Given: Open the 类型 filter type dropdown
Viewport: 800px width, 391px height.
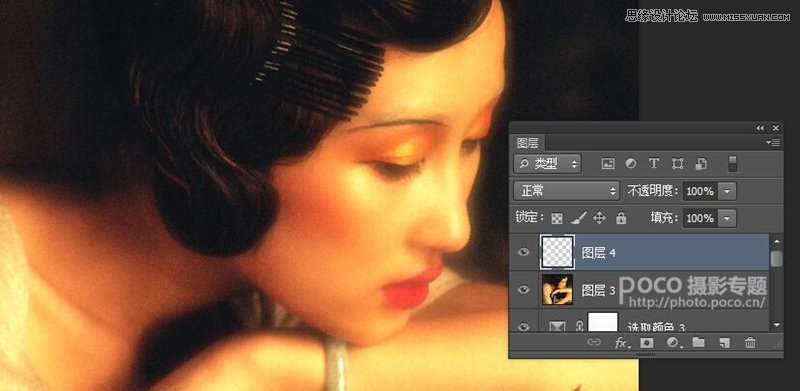Looking at the screenshot, I should pyautogui.click(x=547, y=164).
